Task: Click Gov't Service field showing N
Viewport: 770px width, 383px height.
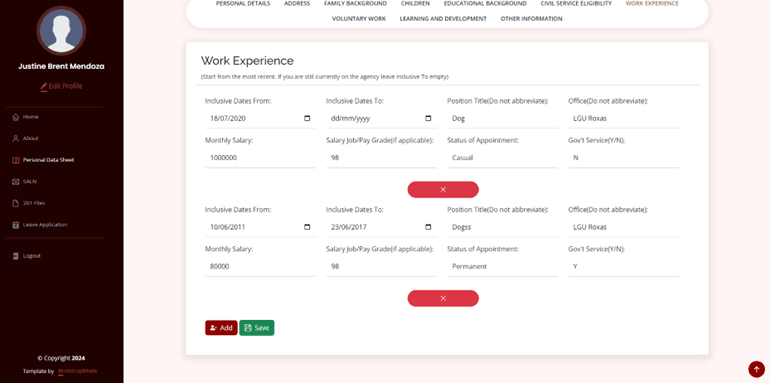Action: coord(624,158)
